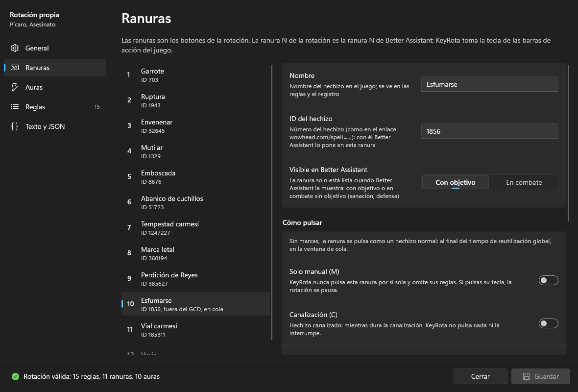Select slot 7 Tempestad carmesí
Viewport: 578px width, 392px height.
(196, 227)
